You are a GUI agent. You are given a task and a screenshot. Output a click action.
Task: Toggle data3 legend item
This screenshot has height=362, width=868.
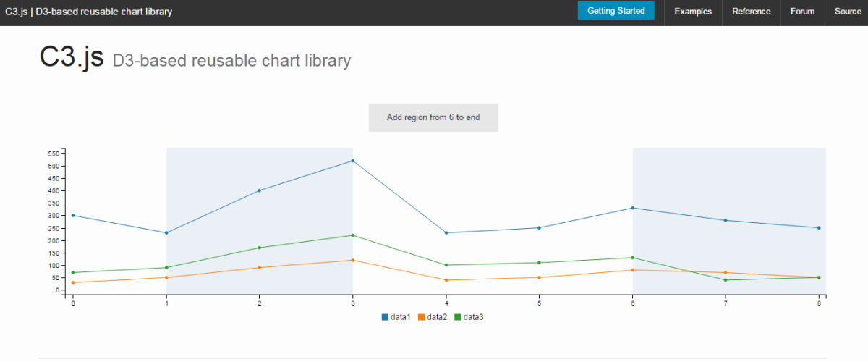click(x=469, y=317)
